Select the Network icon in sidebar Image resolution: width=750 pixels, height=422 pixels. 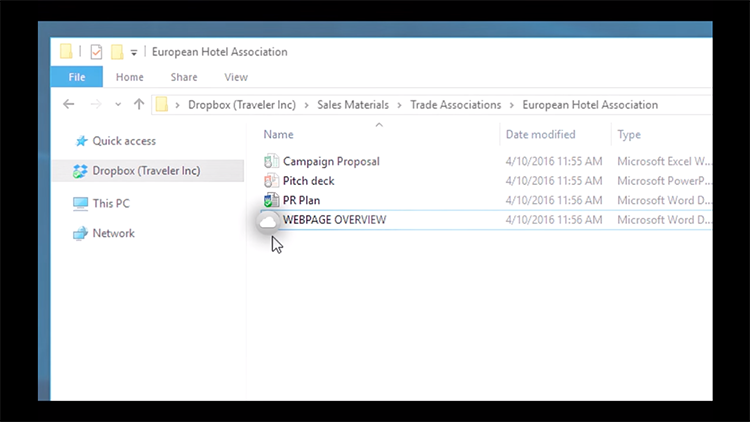[x=80, y=233]
